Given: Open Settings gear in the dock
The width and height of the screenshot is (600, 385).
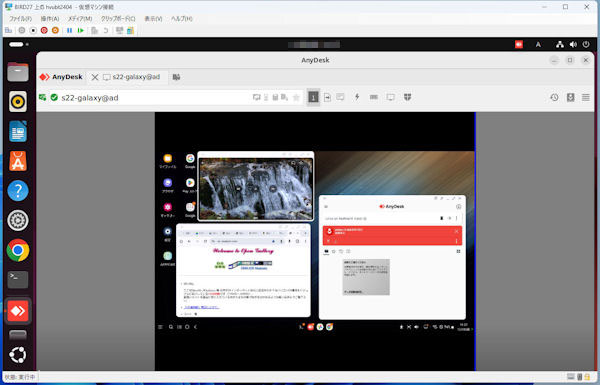Looking at the screenshot, I should [x=18, y=220].
